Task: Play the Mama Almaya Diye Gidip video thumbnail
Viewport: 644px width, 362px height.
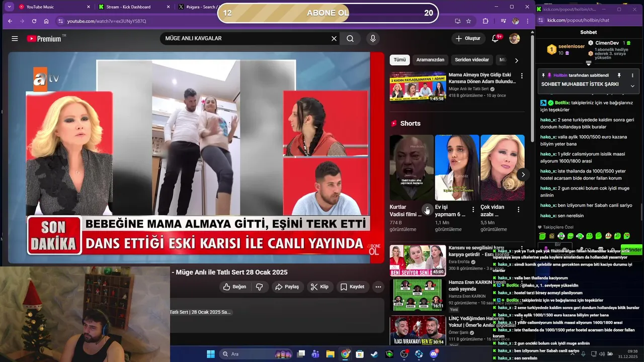Action: pos(418,86)
